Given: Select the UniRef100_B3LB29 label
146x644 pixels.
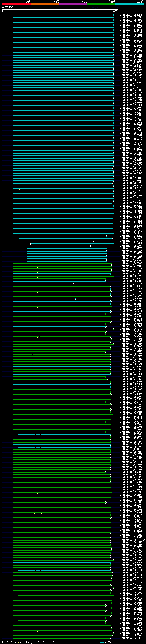Looking at the screenshot, I should point(131,268).
